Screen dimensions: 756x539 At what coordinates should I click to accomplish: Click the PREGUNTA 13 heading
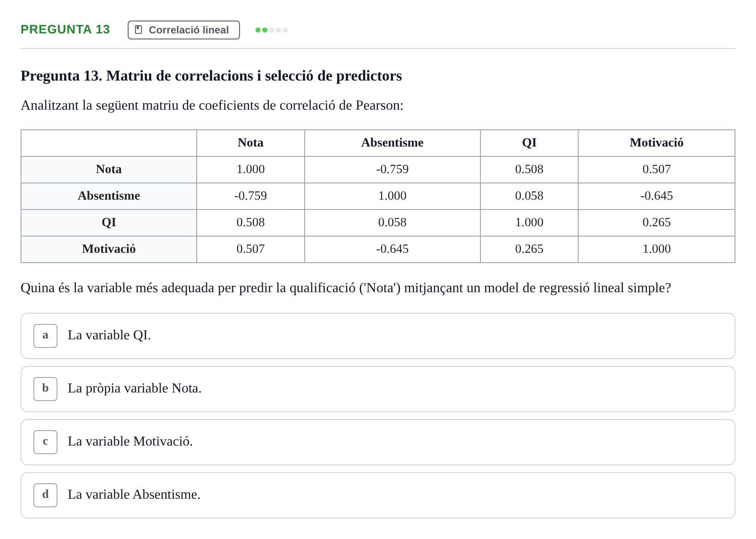(65, 29)
